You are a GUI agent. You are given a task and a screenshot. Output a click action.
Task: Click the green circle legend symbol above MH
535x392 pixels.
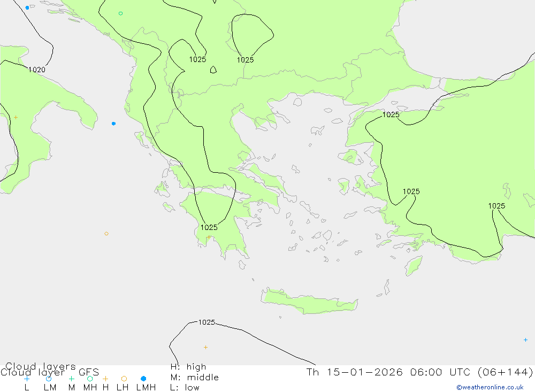(90, 379)
